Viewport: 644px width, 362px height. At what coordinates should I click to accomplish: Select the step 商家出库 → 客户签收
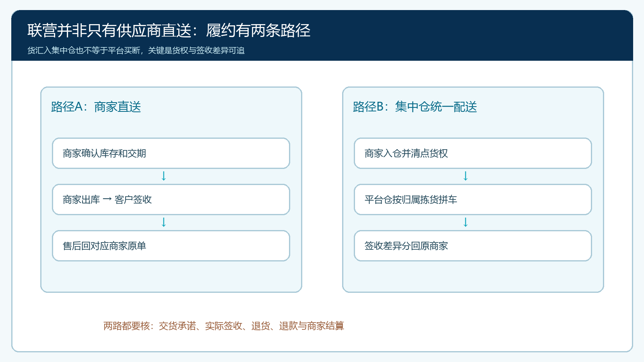171,200
